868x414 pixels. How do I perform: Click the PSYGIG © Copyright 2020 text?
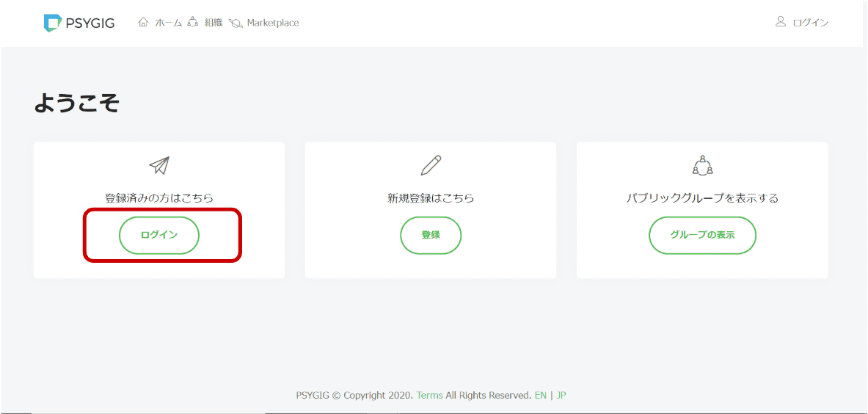pos(354,395)
